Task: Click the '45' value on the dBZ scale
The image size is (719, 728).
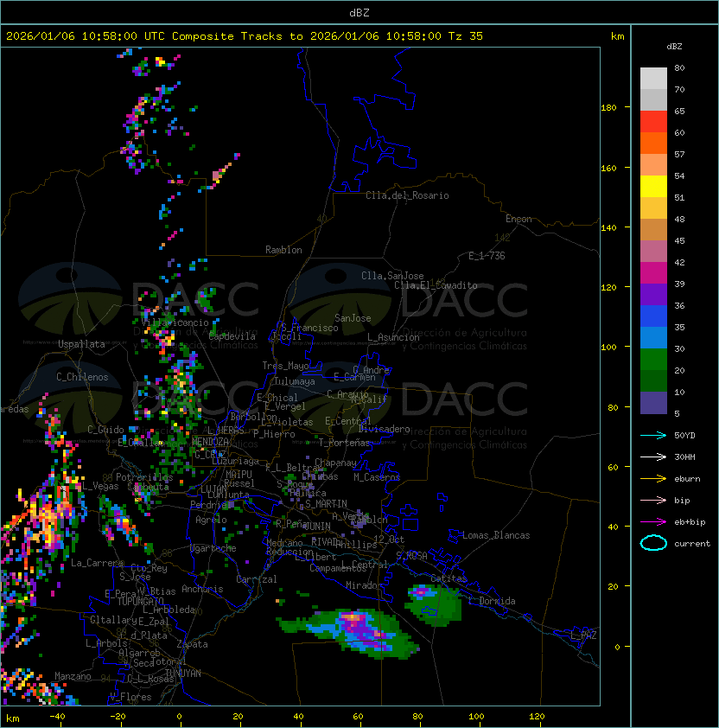Action: point(679,240)
